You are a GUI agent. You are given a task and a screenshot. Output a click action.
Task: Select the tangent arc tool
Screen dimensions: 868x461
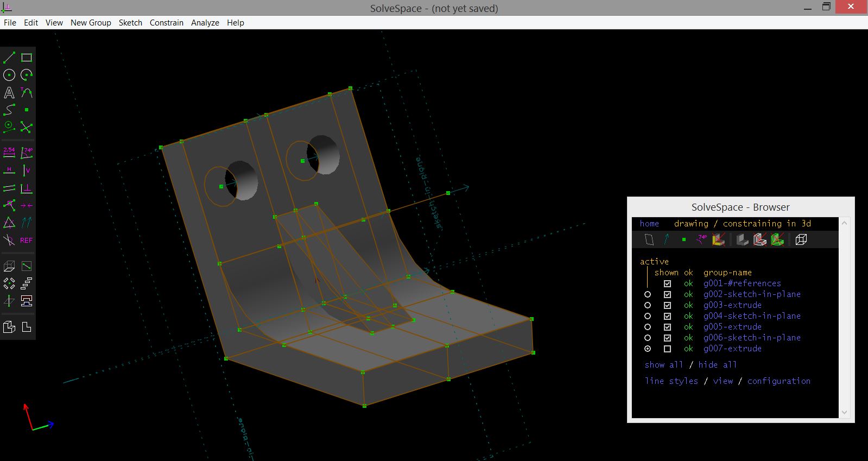[27, 92]
